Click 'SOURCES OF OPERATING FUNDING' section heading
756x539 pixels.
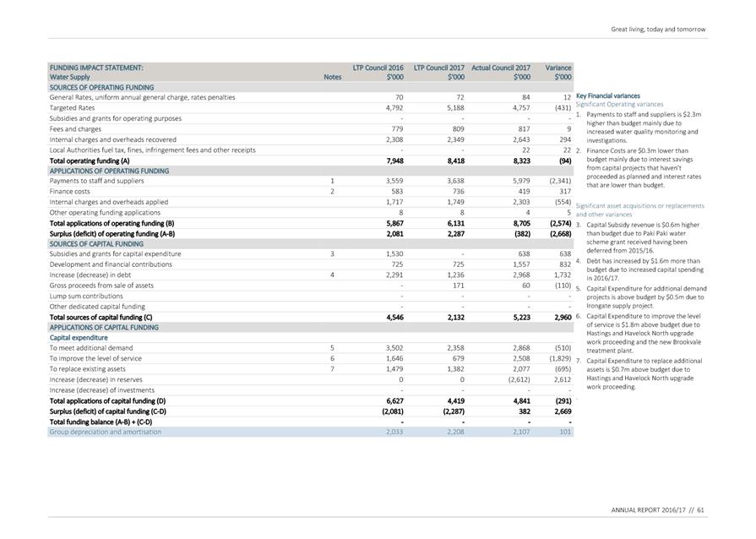point(101,88)
